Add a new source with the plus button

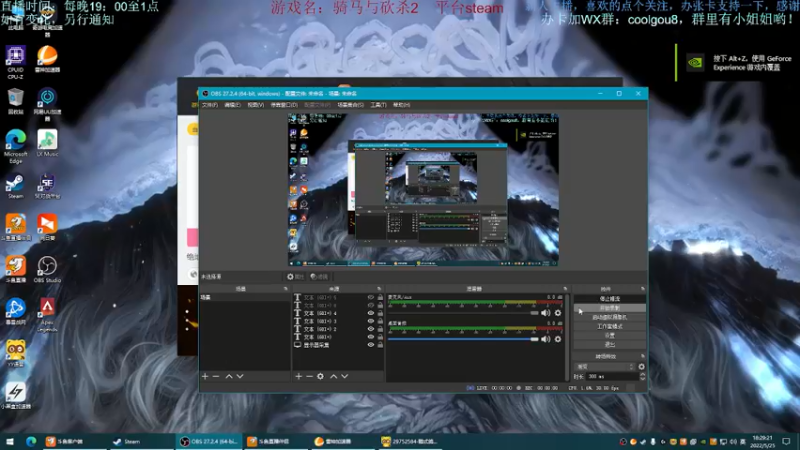pos(299,376)
